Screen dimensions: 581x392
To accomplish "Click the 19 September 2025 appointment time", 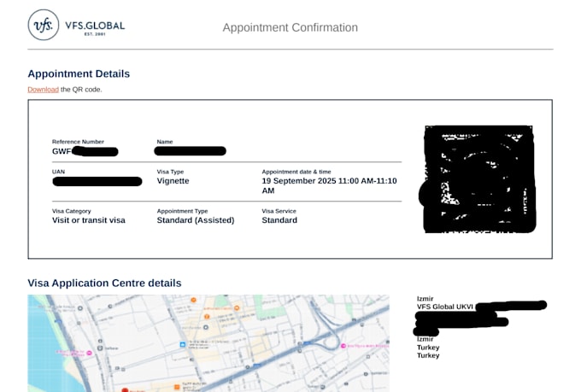I will 330,185.
